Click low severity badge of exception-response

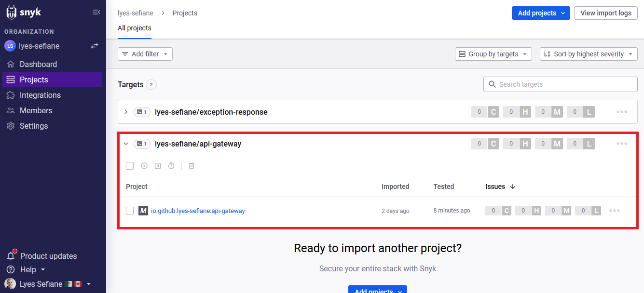tap(581, 112)
